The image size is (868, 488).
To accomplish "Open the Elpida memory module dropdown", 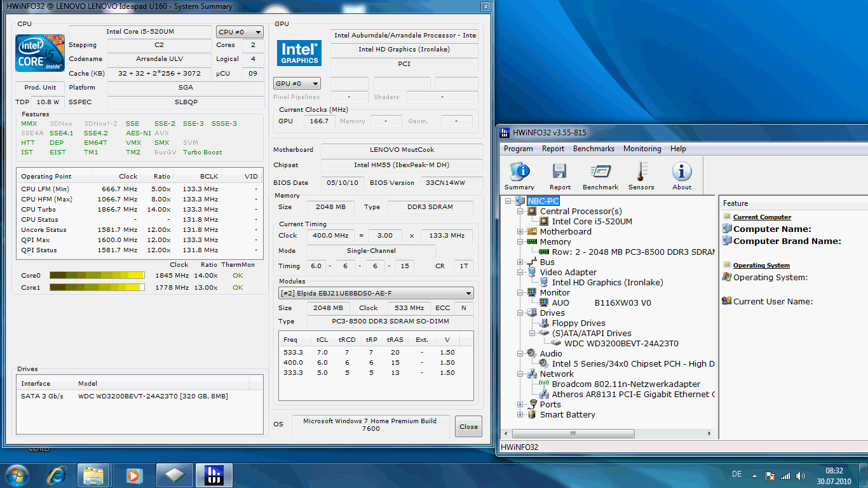I will coord(376,293).
